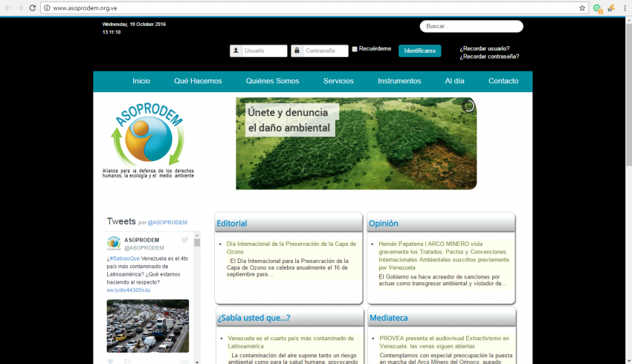Open the Quiénes Somos menu
This screenshot has width=632, height=364.
[272, 81]
